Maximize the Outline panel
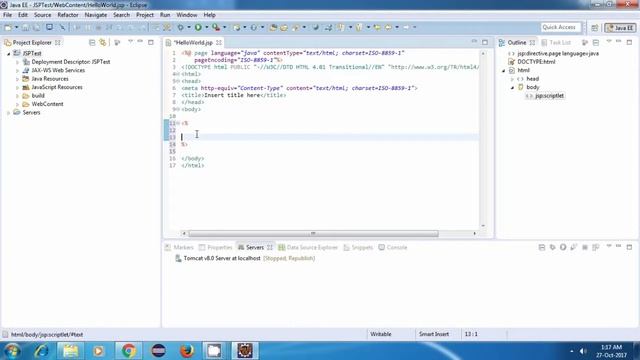The height and width of the screenshot is (360, 640). (629, 42)
